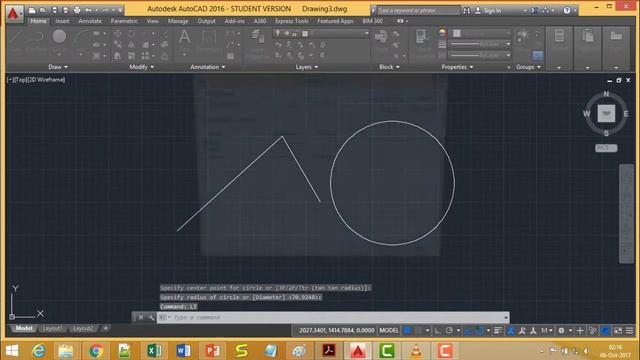
Task: Select the Text tool in Annotation panel
Action: pyautogui.click(x=184, y=41)
